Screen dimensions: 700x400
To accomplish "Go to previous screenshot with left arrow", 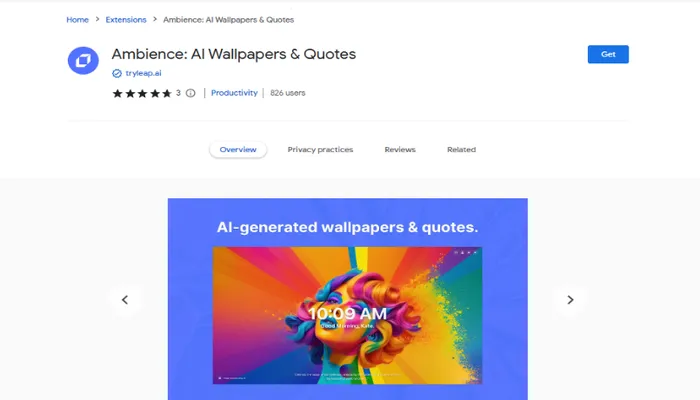I will point(125,300).
